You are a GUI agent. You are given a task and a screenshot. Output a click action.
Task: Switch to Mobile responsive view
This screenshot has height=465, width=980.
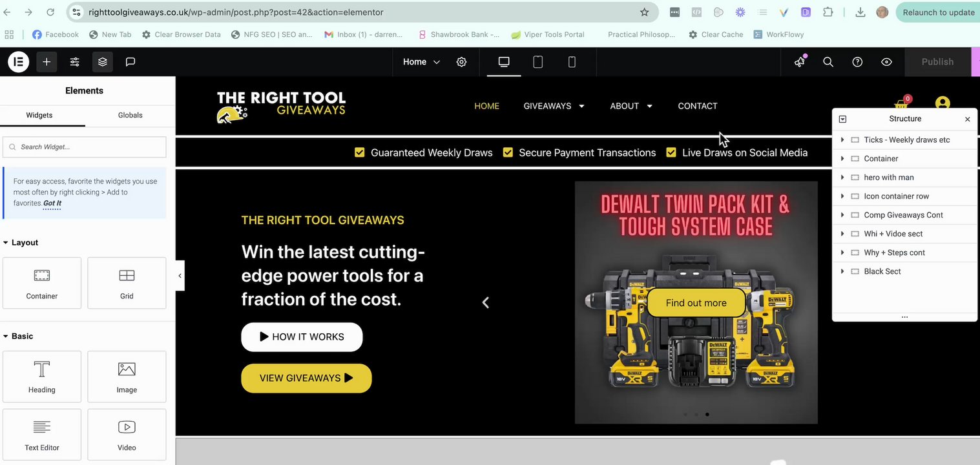coord(572,62)
